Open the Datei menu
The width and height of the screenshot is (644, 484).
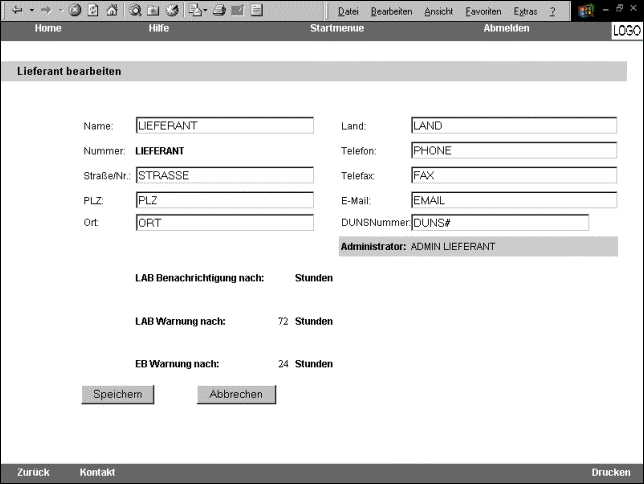tap(348, 12)
